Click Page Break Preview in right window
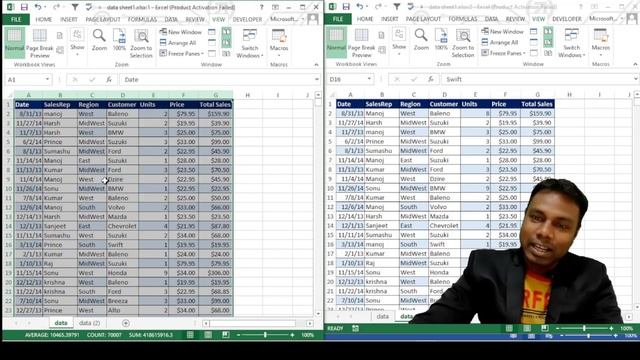Image resolution: width=640 pixels, height=360 pixels. click(361, 43)
